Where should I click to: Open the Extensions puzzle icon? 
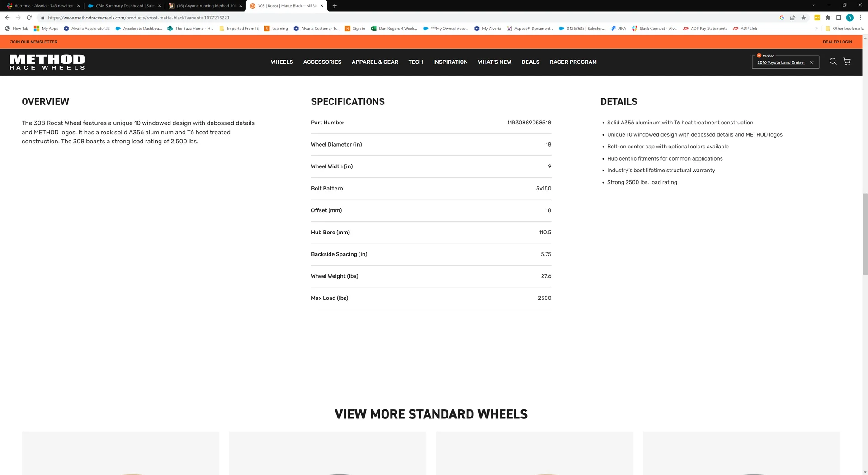828,18
